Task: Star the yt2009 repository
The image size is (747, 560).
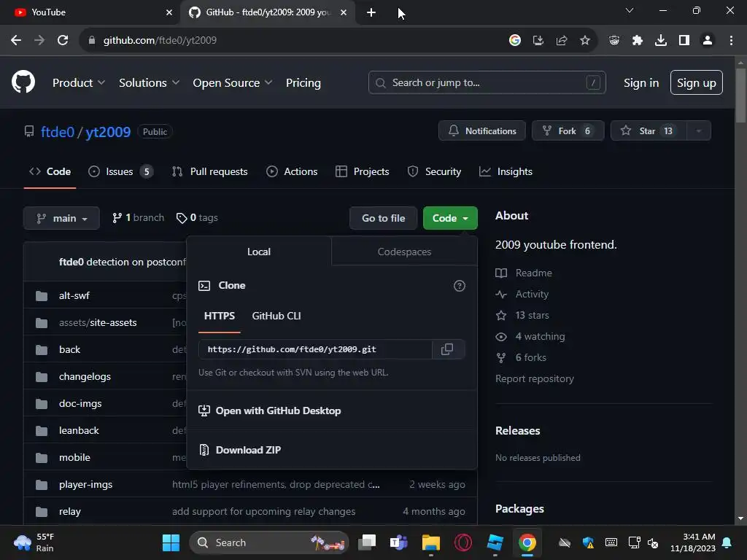Action: point(649,131)
